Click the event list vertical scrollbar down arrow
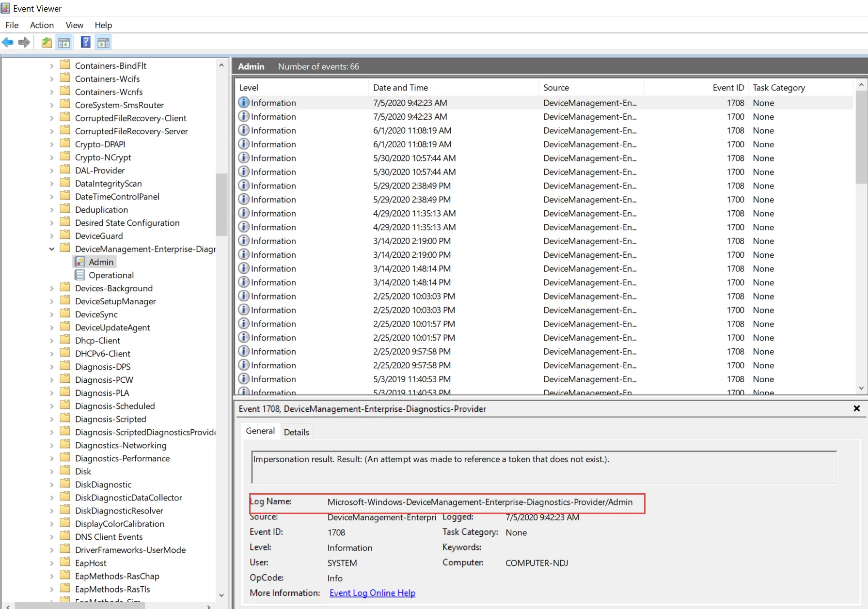Screen dimensions: 868x609 coord(861,388)
